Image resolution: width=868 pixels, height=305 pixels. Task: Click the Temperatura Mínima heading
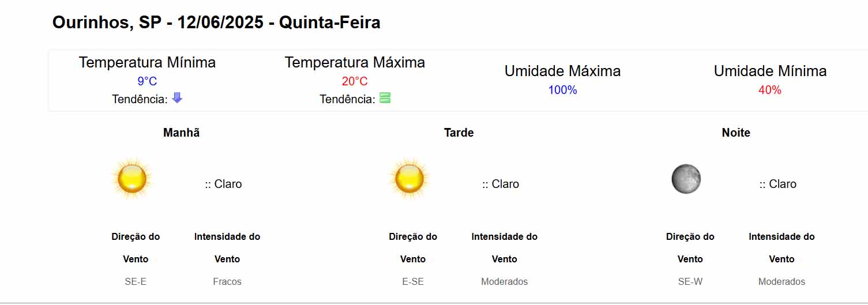(x=147, y=62)
